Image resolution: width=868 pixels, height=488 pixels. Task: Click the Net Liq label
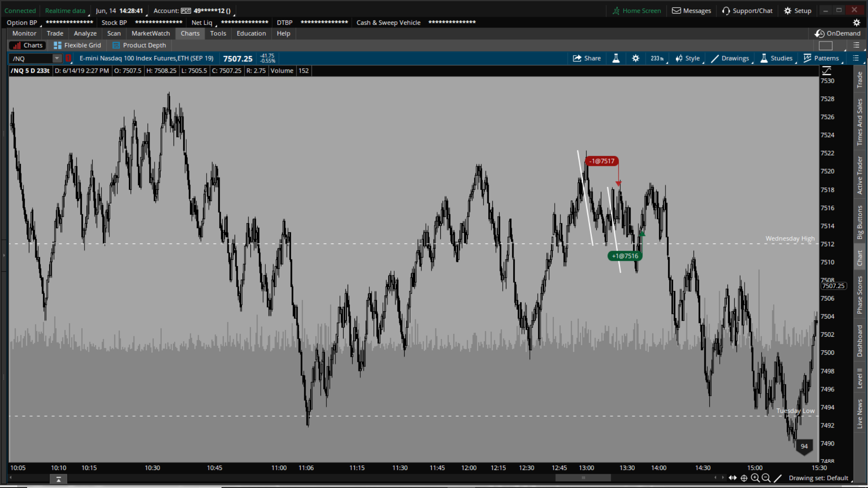point(202,23)
